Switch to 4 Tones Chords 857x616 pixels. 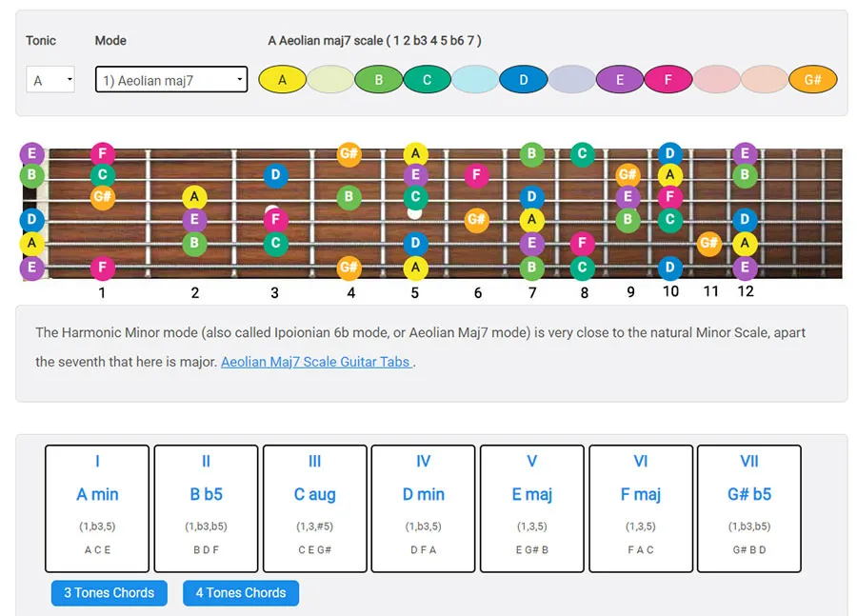[x=241, y=592]
